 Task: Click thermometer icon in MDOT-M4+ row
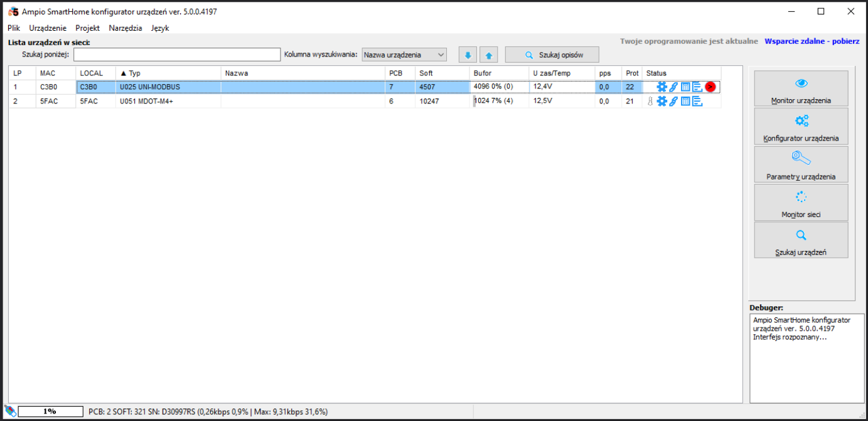coord(650,101)
